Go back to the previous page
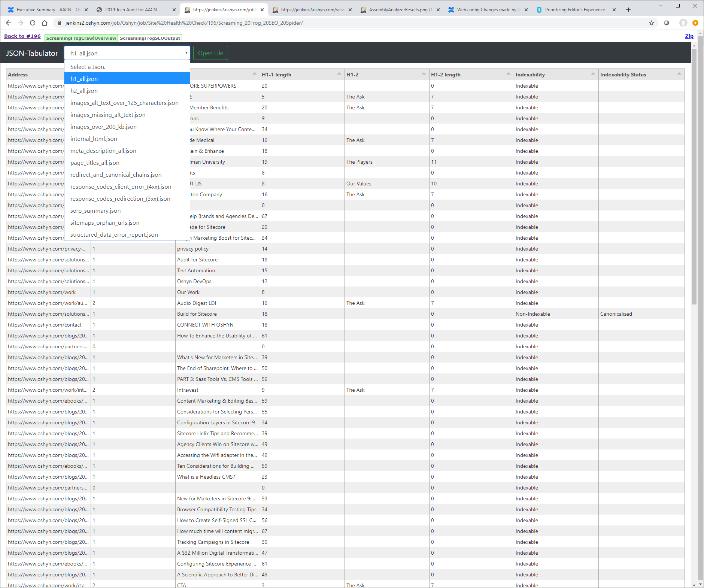This screenshot has height=588, width=704. click(9, 23)
